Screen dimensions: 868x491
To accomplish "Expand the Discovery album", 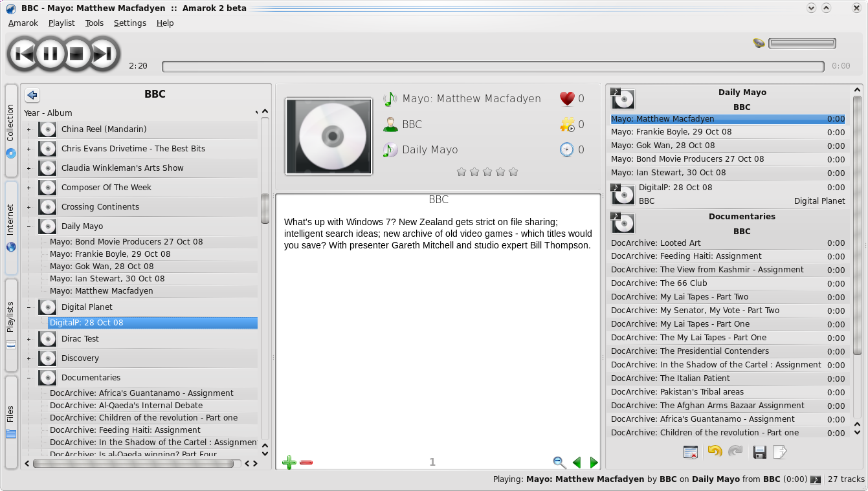I will 28,358.
